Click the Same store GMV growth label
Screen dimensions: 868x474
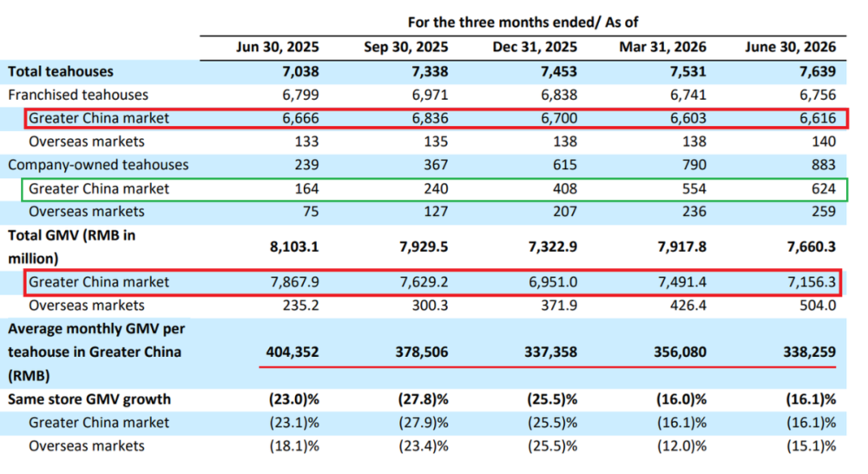(x=89, y=399)
